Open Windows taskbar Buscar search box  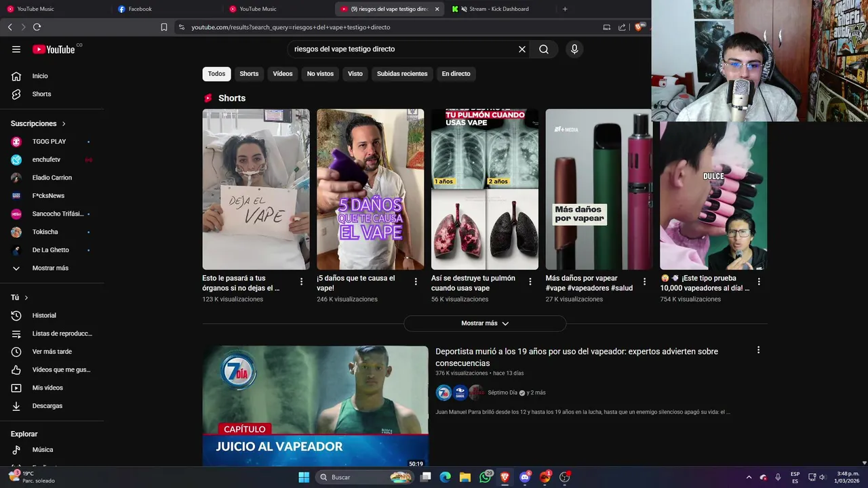click(x=366, y=477)
